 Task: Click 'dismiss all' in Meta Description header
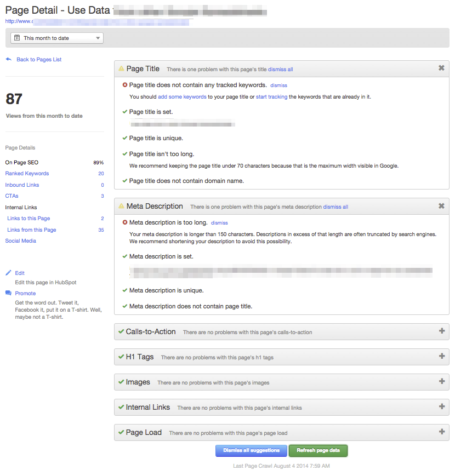coord(335,207)
